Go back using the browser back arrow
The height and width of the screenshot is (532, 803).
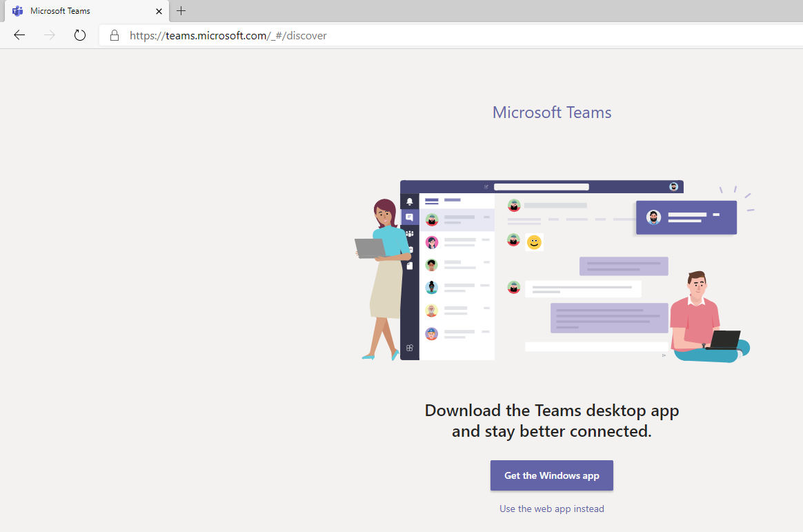click(19, 35)
